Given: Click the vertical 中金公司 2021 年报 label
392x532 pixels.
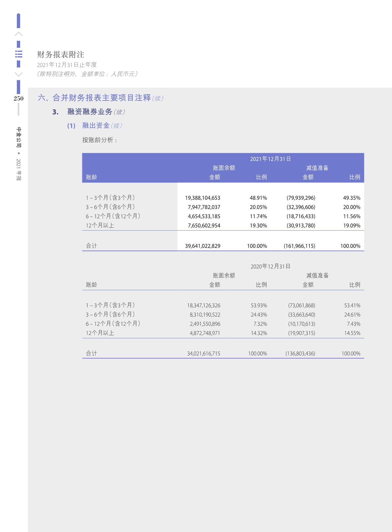Looking at the screenshot, I should 19,154.
